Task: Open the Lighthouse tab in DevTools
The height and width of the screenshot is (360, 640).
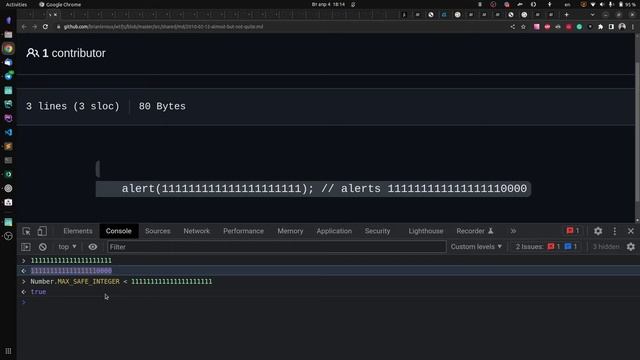Action: pyautogui.click(x=426, y=231)
